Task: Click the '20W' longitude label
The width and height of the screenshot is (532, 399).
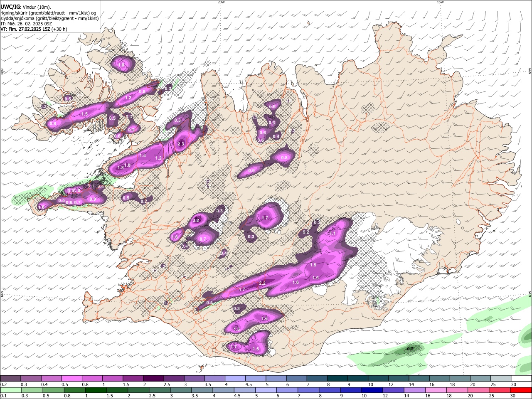Action: [221, 2]
